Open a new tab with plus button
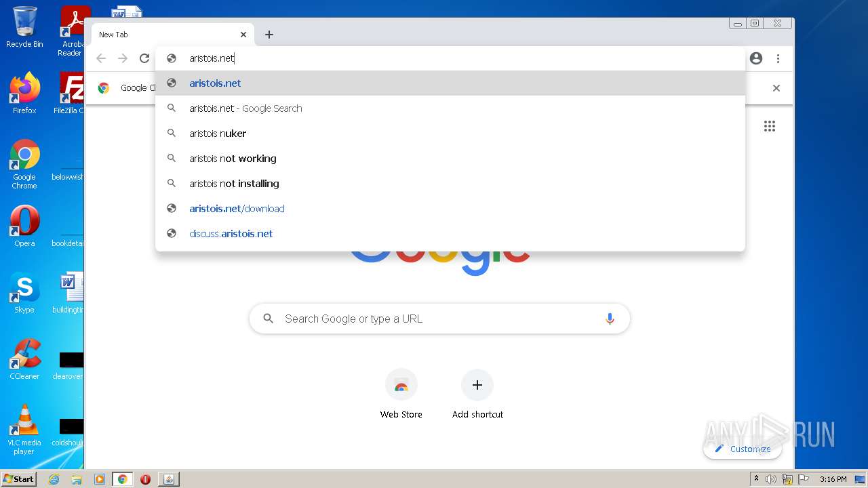868x488 pixels. point(269,35)
